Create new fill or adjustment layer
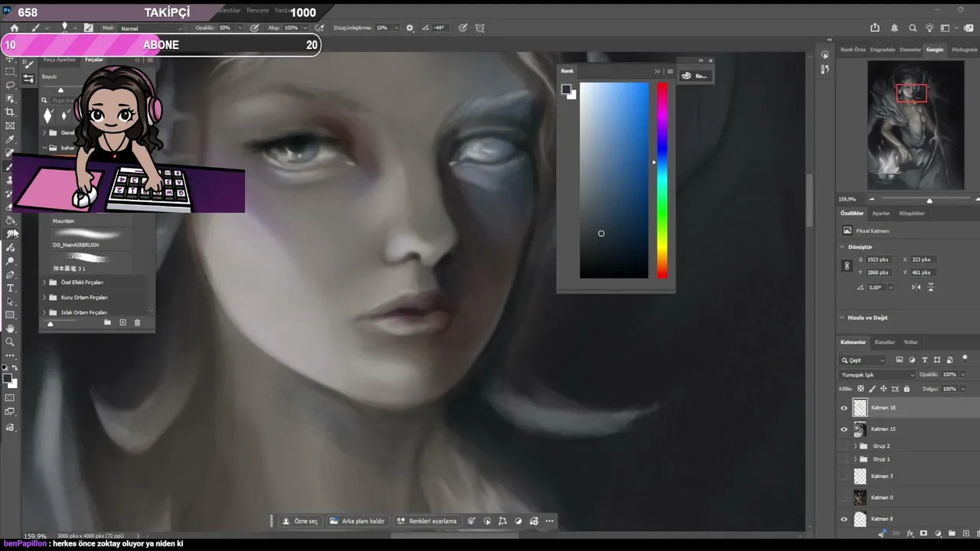 pyautogui.click(x=938, y=533)
